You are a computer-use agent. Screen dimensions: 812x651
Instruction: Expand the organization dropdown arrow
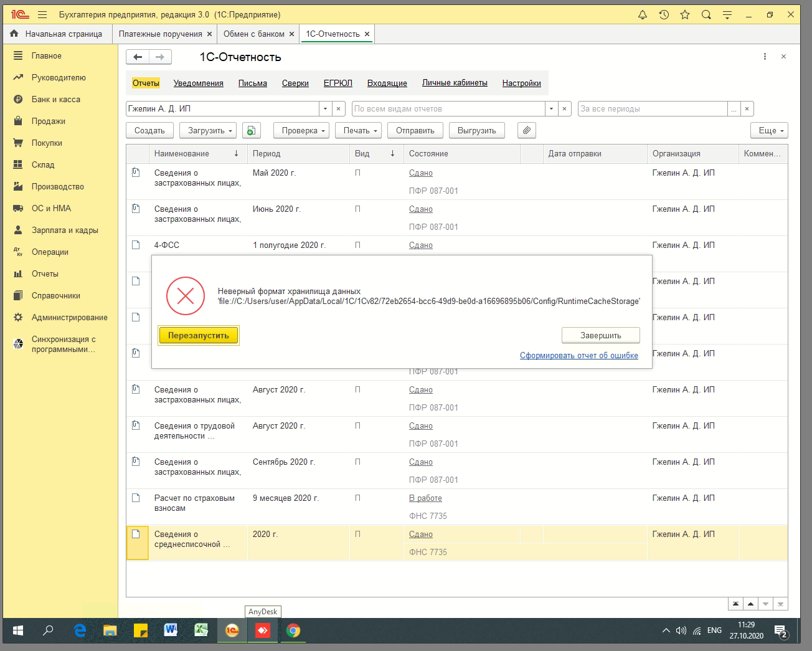pos(325,108)
